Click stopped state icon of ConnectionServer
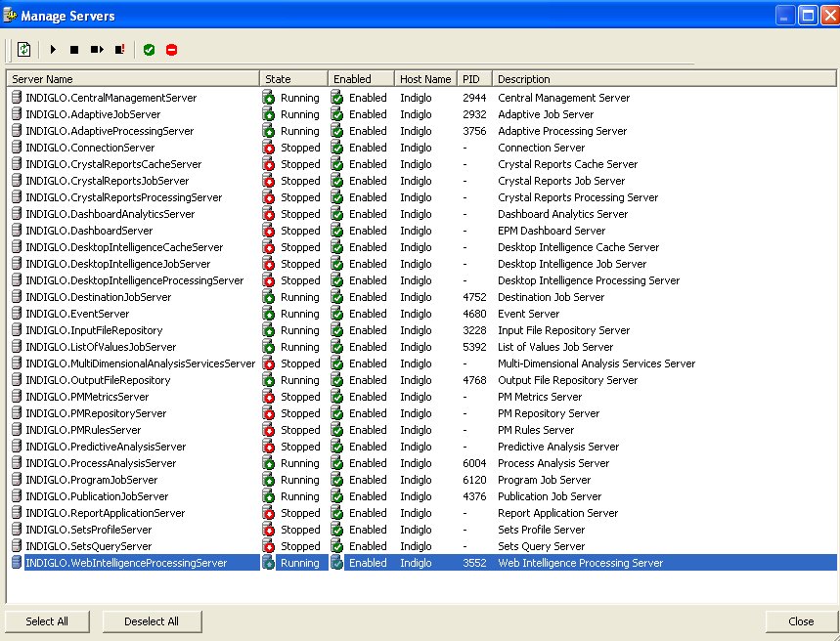The image size is (840, 641). (268, 147)
